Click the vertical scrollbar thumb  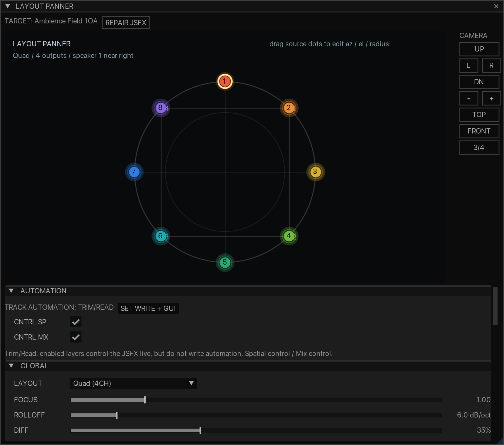click(x=495, y=306)
